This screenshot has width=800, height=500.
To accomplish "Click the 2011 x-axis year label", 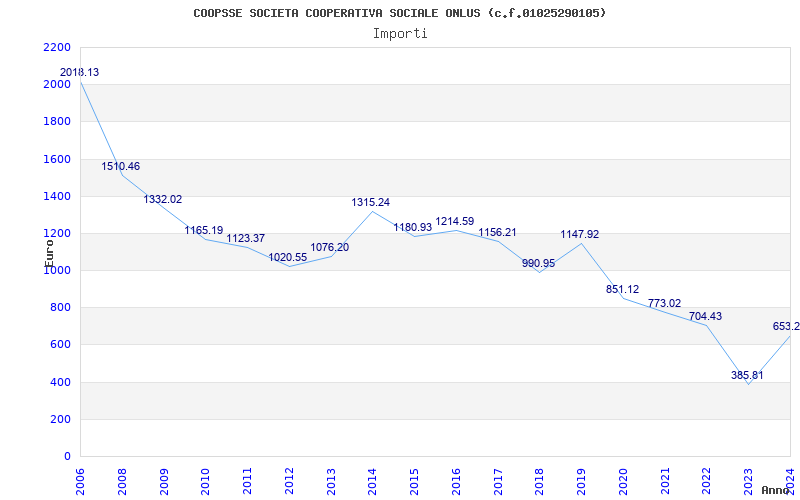I will tap(247, 481).
